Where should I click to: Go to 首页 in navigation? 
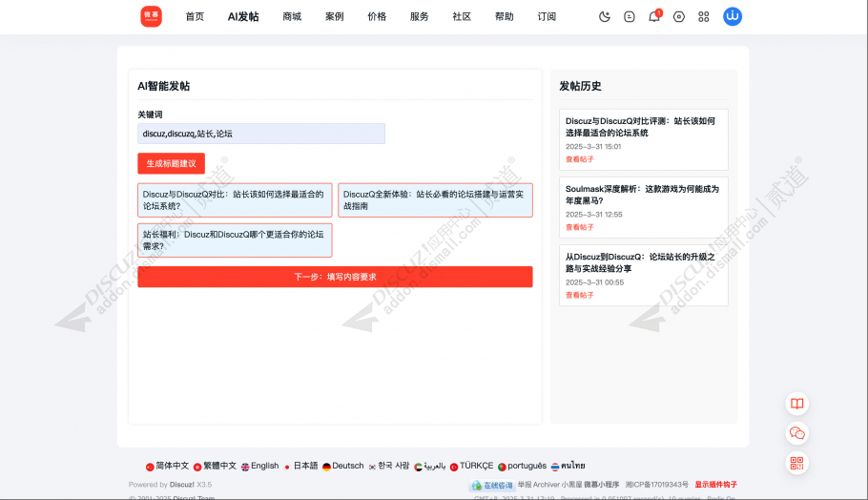pyautogui.click(x=195, y=16)
